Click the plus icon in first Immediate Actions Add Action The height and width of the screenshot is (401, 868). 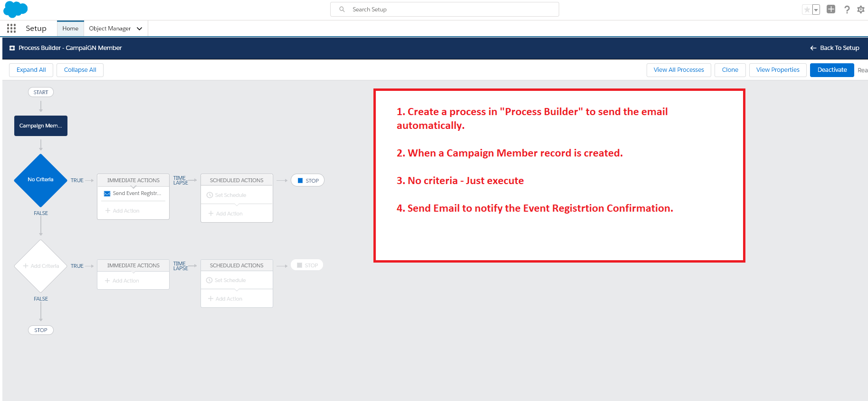click(x=108, y=211)
